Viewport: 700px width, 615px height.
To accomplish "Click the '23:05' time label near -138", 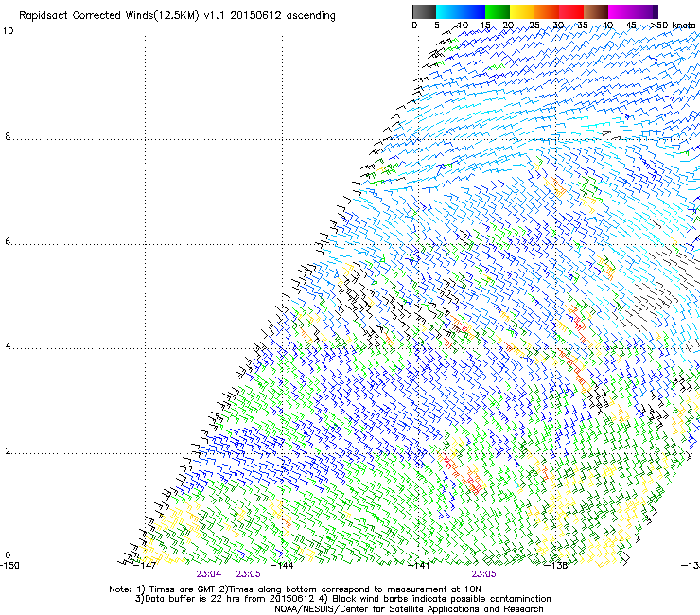I will tap(483, 574).
